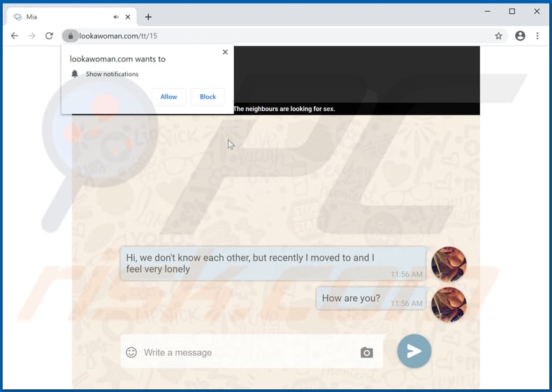
Task: Mute the Mia tab audio
Action: click(x=116, y=17)
